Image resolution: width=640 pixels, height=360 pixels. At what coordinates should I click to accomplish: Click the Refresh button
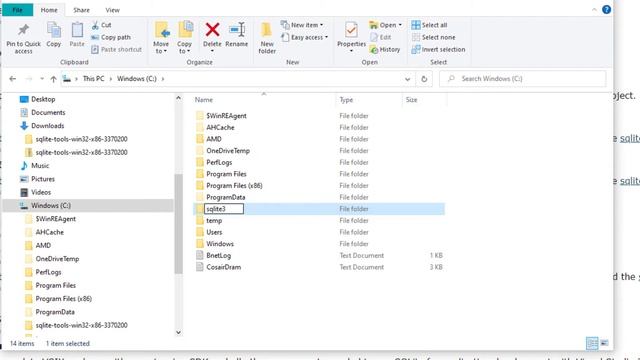(424, 79)
